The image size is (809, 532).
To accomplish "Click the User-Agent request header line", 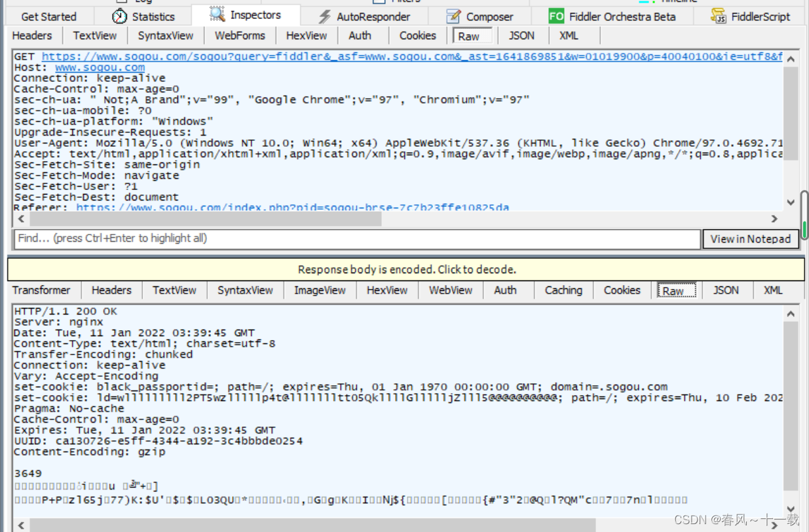I will click(x=398, y=143).
